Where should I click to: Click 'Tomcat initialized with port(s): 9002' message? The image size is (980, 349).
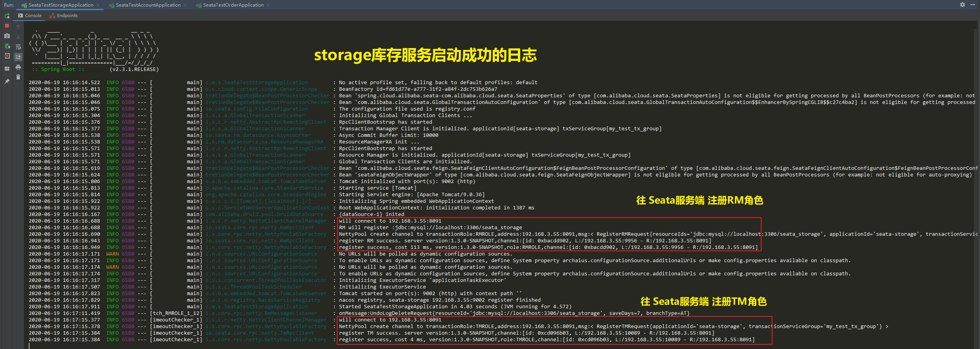point(407,181)
